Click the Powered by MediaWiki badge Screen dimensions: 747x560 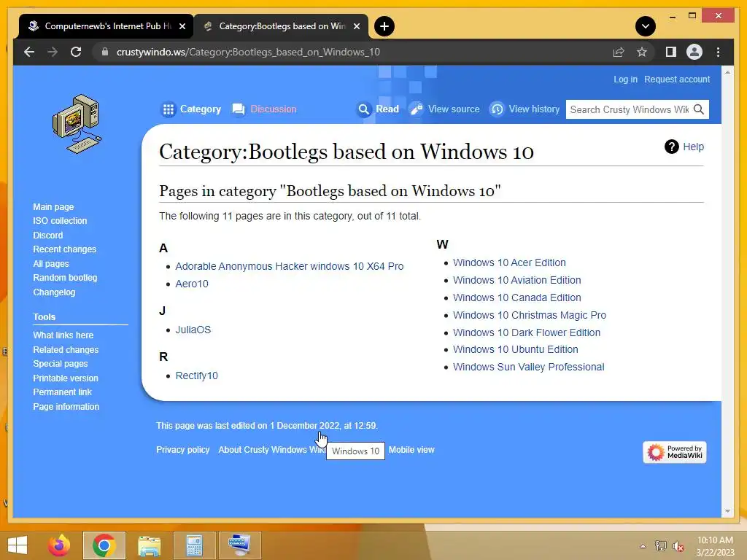[674, 452]
